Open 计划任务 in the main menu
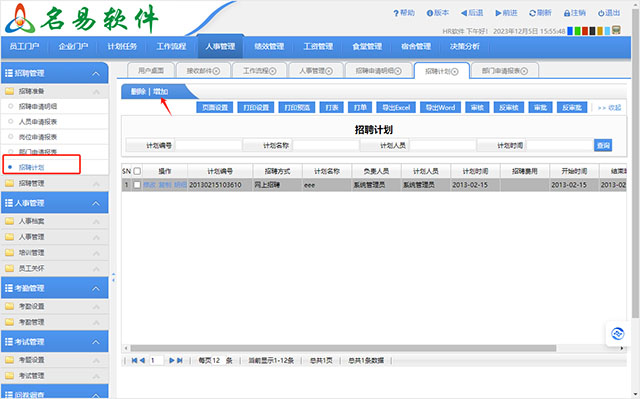Screen dimensions: 640x399 (x=122, y=47)
